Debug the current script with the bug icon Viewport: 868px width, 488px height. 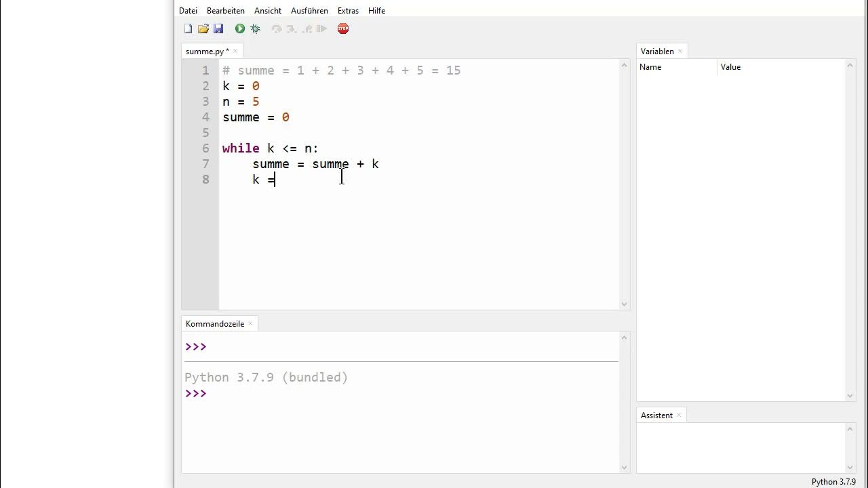(255, 28)
